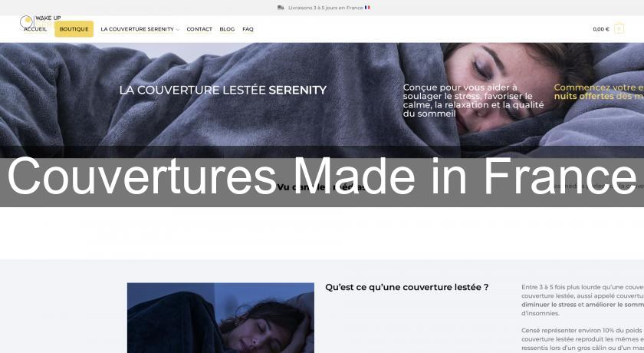Click the Conçue pour vous aider description

coord(473,101)
